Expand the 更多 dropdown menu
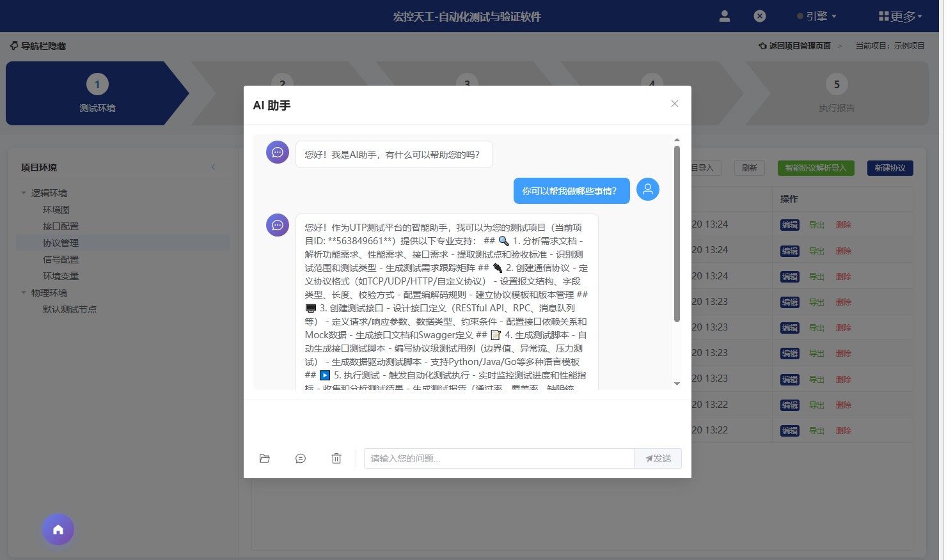The image size is (946, 560). (x=900, y=16)
